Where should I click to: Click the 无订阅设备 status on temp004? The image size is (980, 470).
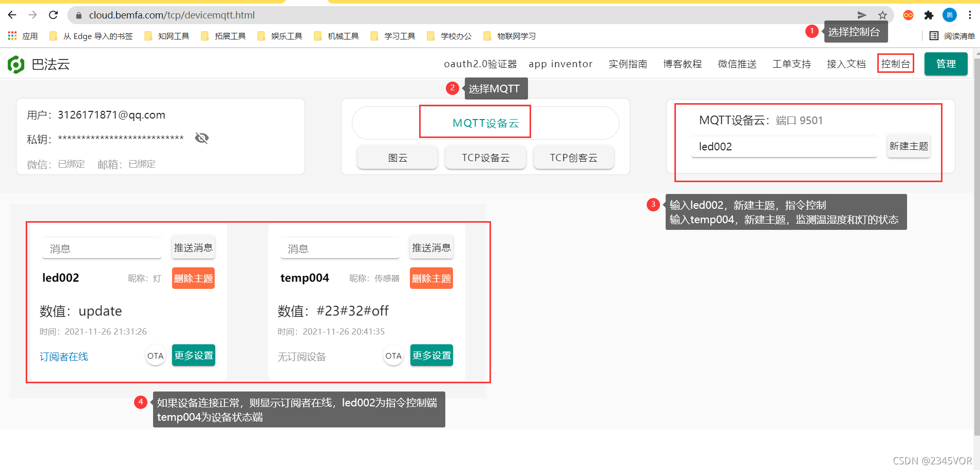[302, 357]
